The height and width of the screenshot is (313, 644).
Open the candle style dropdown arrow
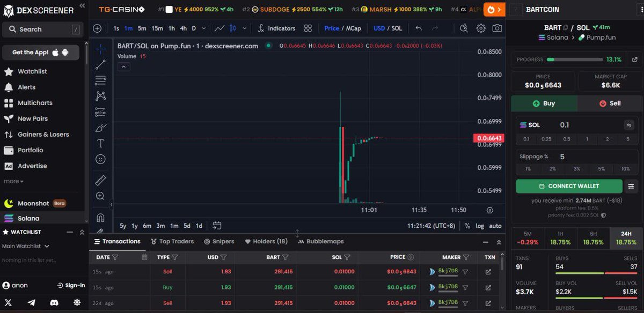(245, 28)
